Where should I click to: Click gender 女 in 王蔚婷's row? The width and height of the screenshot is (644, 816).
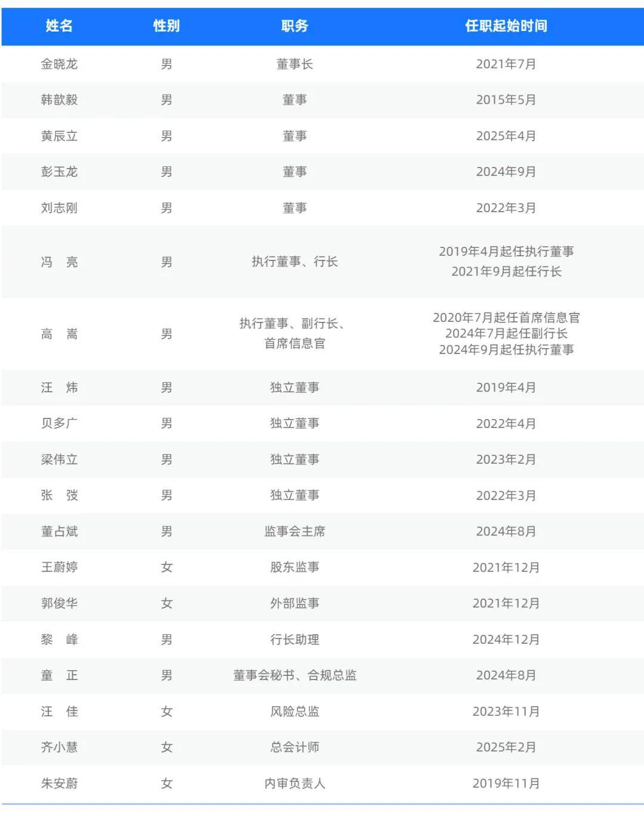click(x=166, y=567)
